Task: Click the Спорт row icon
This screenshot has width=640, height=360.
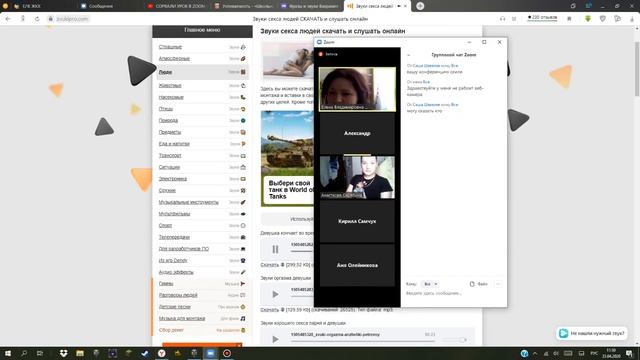Action: pos(243,225)
